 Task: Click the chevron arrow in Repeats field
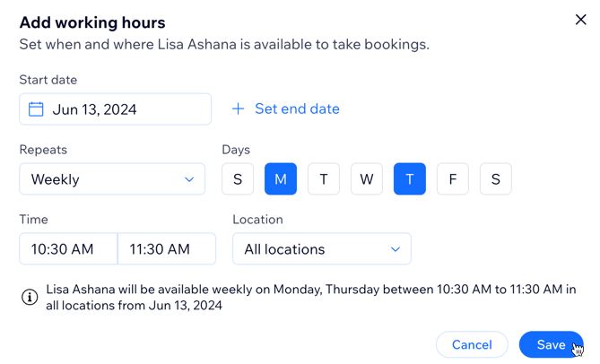click(189, 179)
